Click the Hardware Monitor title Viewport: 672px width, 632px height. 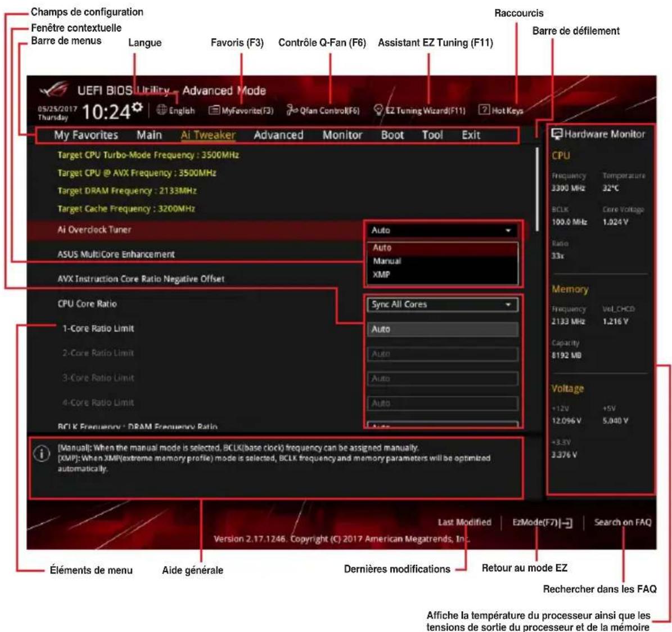pos(605,134)
